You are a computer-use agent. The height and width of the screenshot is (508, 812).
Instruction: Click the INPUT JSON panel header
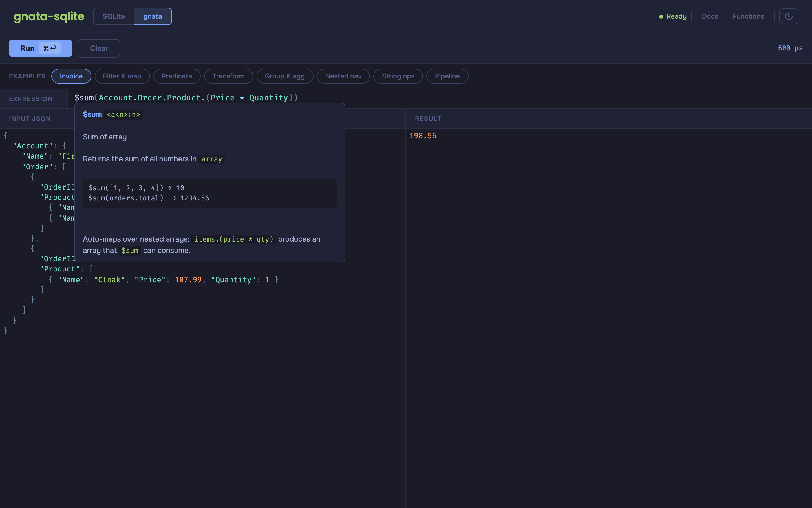tap(30, 119)
